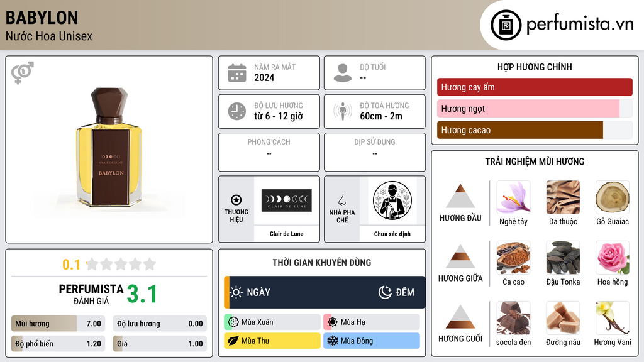Screen dimensions: 644x362
Task: Click the Chưa xác định perfumer label
Action: coord(392,234)
